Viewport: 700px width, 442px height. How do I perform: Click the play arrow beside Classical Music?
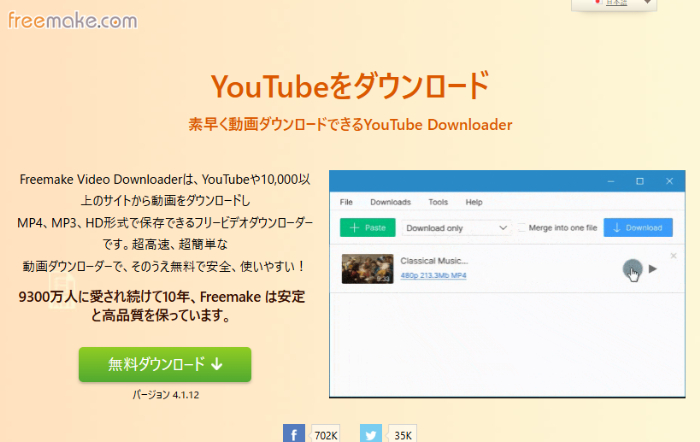point(653,269)
